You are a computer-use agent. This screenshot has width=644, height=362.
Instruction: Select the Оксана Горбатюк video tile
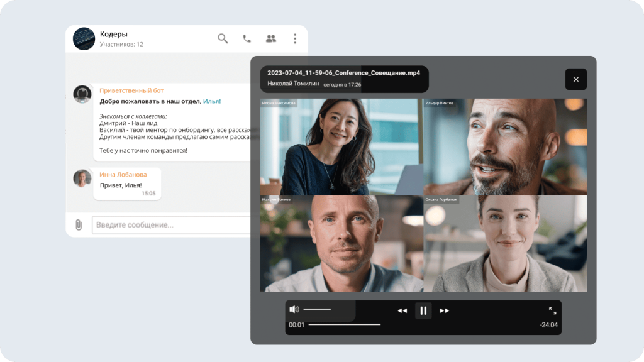pos(505,243)
